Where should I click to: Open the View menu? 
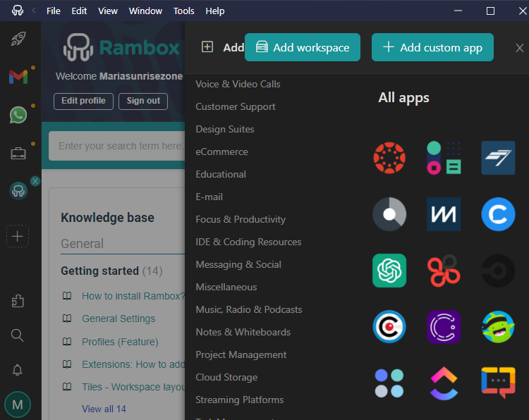tap(108, 11)
